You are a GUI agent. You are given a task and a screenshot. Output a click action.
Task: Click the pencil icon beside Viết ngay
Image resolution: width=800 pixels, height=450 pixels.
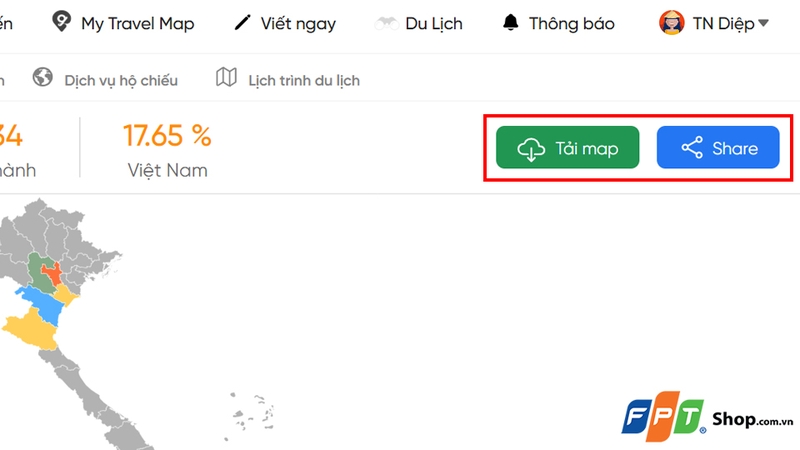(242, 23)
